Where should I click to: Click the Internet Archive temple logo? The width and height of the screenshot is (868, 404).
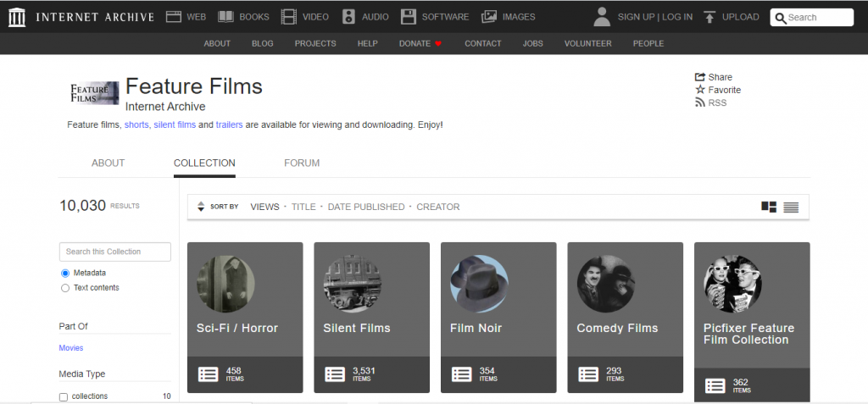(x=18, y=17)
